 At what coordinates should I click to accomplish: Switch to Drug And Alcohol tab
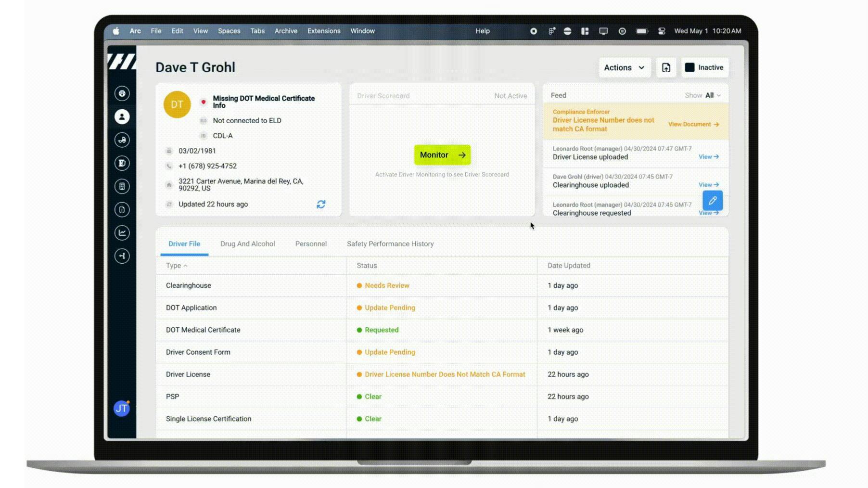tap(247, 244)
